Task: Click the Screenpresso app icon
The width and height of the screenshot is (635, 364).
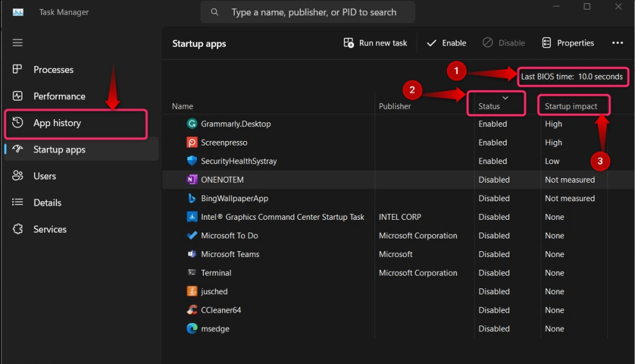Action: pos(192,142)
